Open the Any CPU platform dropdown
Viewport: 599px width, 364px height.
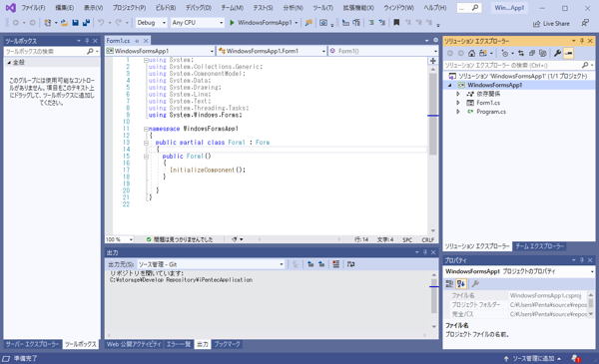(x=197, y=23)
